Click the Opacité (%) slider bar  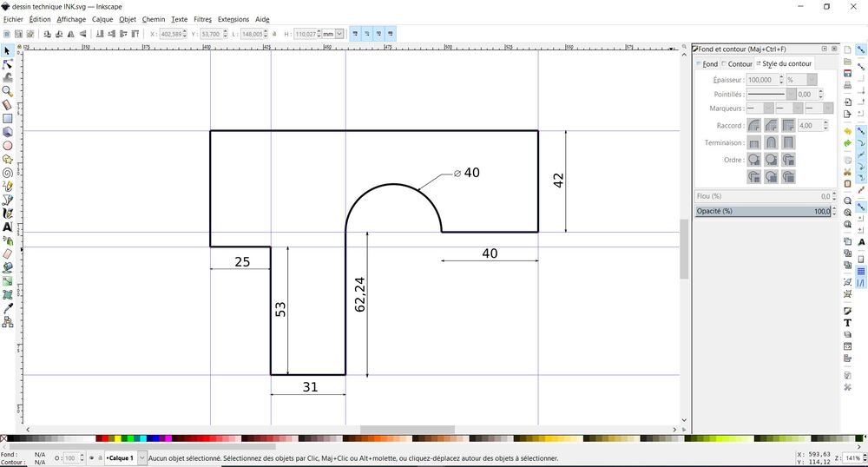point(763,212)
